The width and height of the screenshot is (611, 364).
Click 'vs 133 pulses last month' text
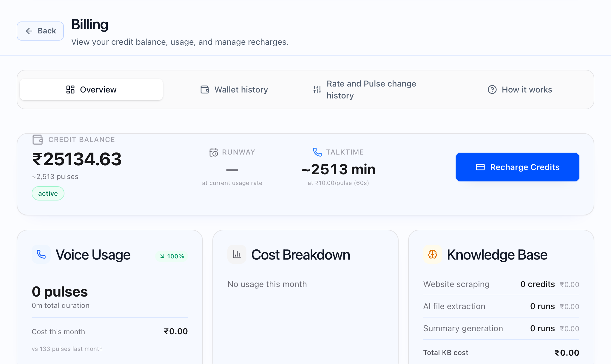coord(67,349)
